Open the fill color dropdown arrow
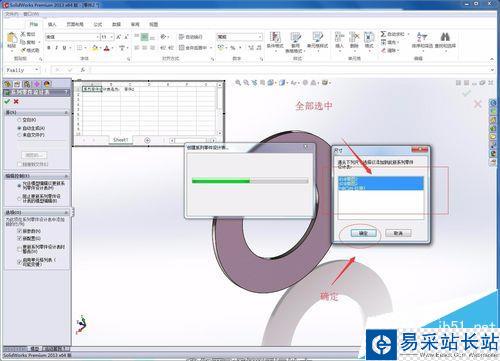Screen dimensions: 500x361 [x=100, y=48]
